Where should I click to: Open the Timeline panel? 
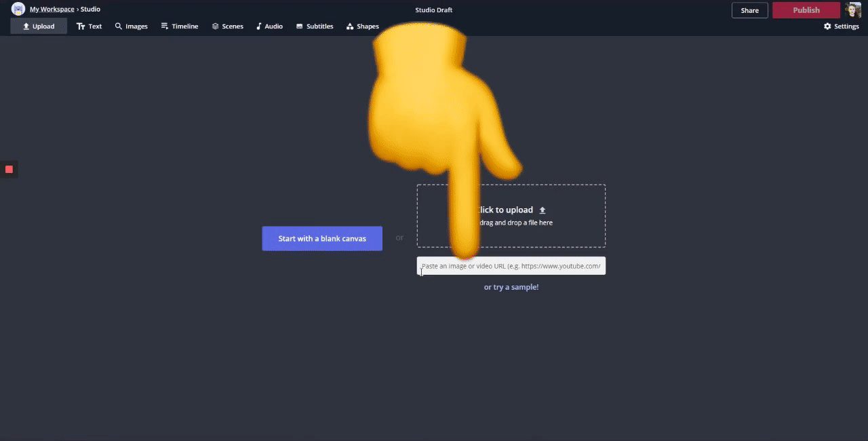[180, 26]
